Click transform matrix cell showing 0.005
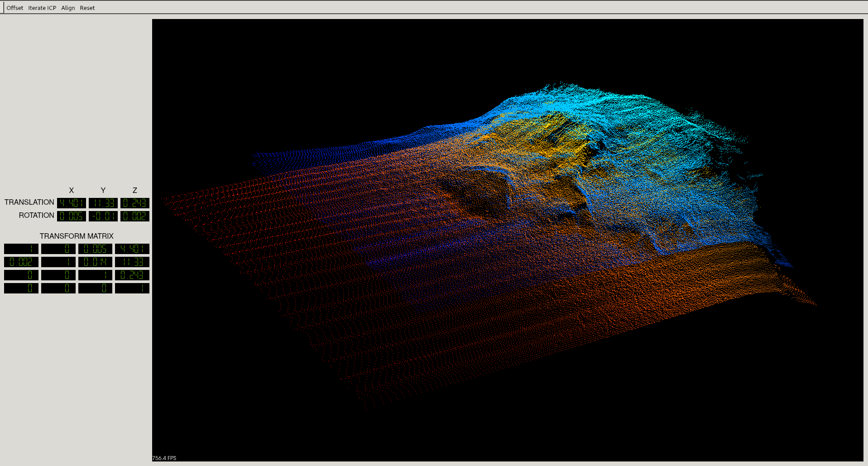Viewport: 868px width, 466px height. click(95, 249)
